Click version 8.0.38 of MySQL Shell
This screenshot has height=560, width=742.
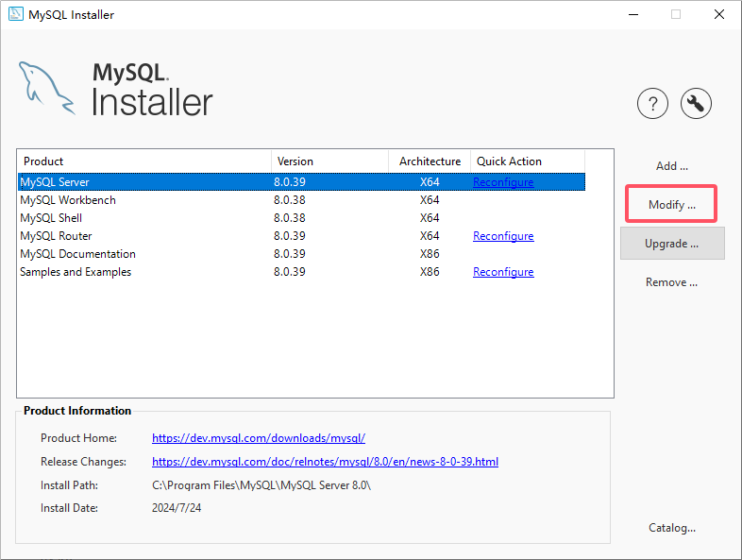tap(290, 218)
